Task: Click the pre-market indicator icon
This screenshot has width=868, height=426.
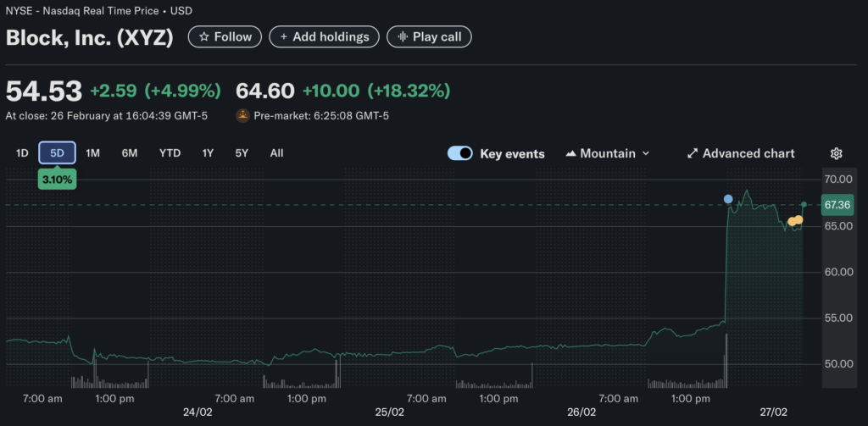Action: tap(242, 115)
